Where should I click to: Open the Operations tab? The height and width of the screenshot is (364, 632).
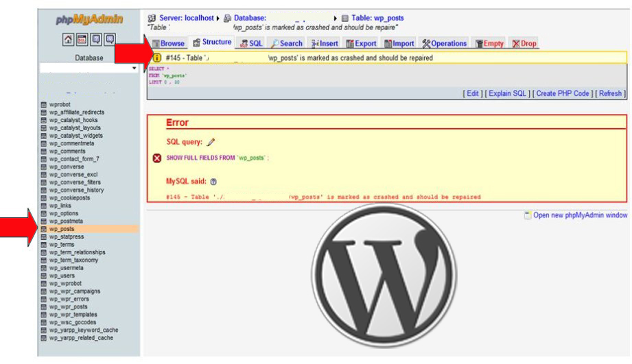coord(444,43)
